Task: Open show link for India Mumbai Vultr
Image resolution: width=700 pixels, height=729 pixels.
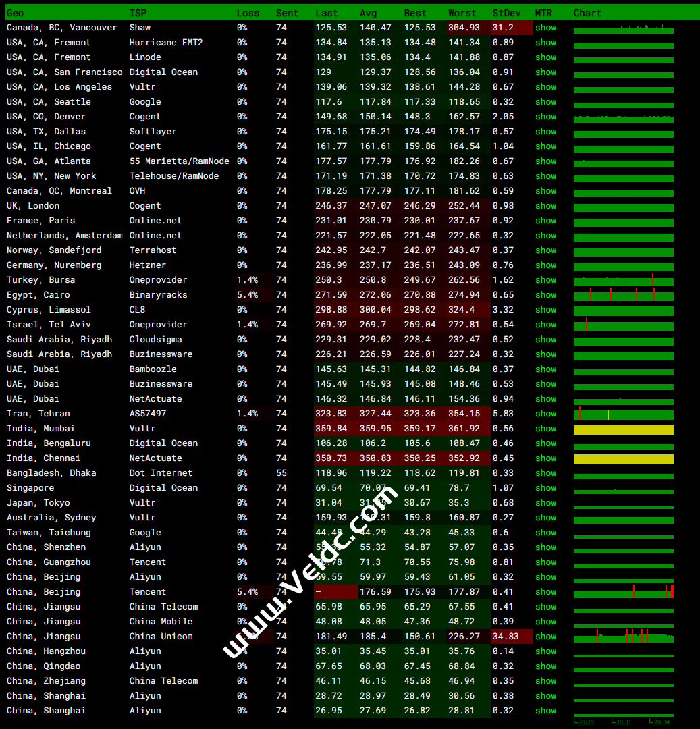Action: tap(545, 429)
